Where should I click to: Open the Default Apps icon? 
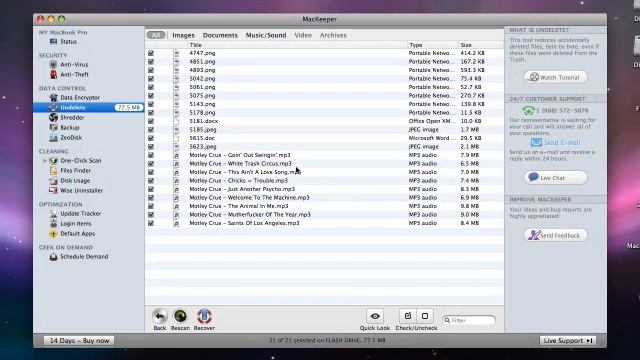pyautogui.click(x=53, y=233)
